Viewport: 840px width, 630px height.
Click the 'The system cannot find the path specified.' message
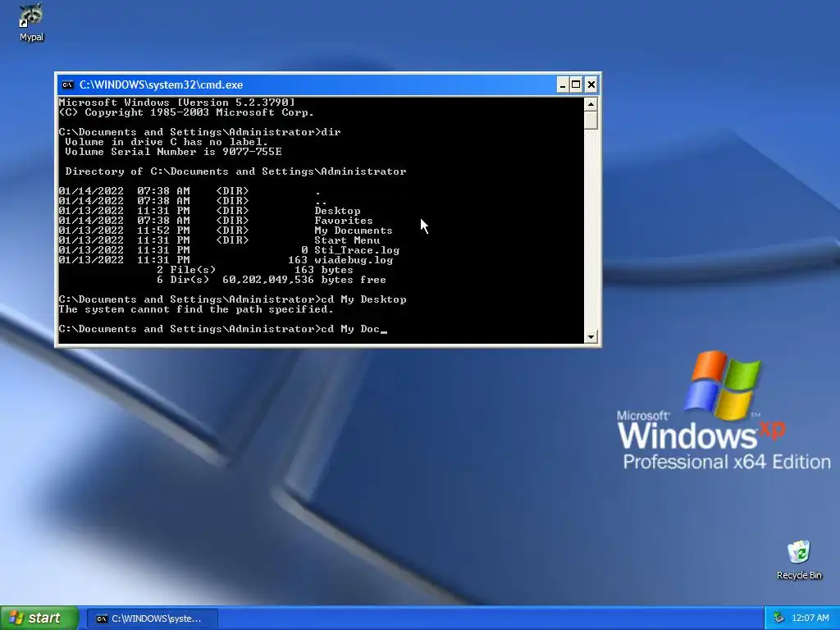[196, 309]
